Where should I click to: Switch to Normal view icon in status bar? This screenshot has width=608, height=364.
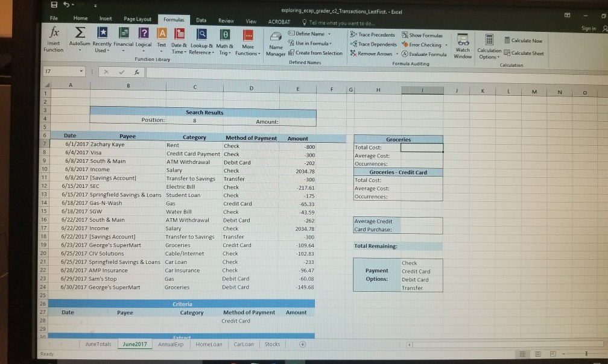522,354
